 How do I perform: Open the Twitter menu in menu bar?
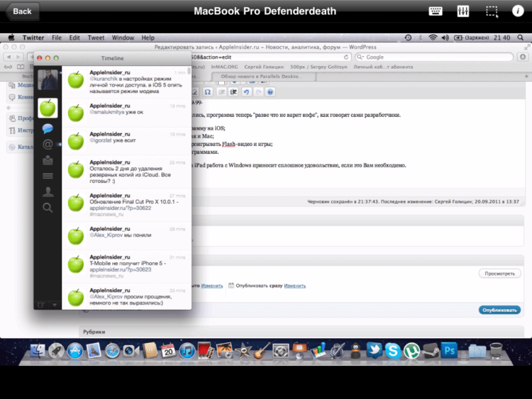pyautogui.click(x=33, y=38)
